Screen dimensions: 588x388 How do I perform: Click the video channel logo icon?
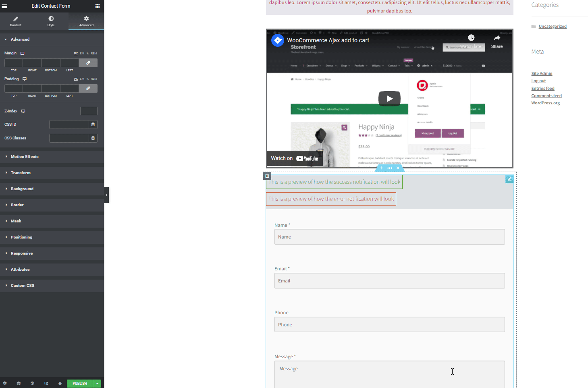pyautogui.click(x=278, y=40)
